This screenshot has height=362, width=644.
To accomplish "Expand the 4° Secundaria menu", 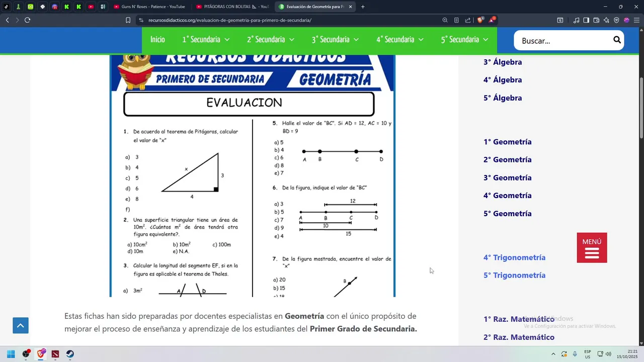I will click(x=400, y=39).
